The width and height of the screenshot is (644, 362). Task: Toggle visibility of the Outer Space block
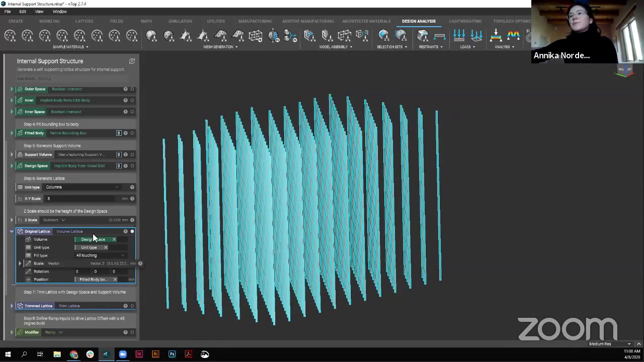132,89
